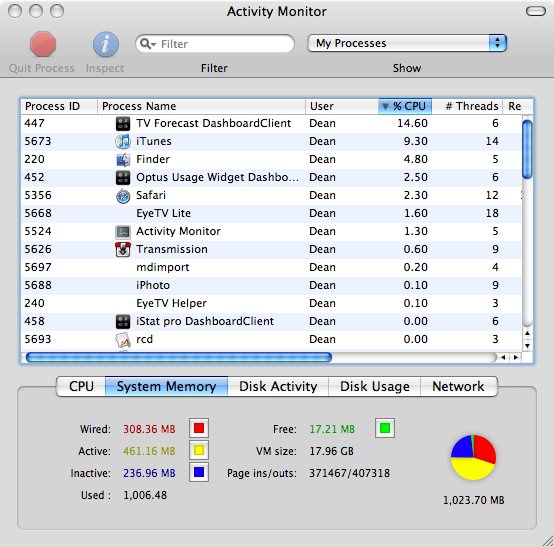Click the blue Inspect info icon
Image resolution: width=554 pixels, height=547 pixels.
(x=105, y=44)
